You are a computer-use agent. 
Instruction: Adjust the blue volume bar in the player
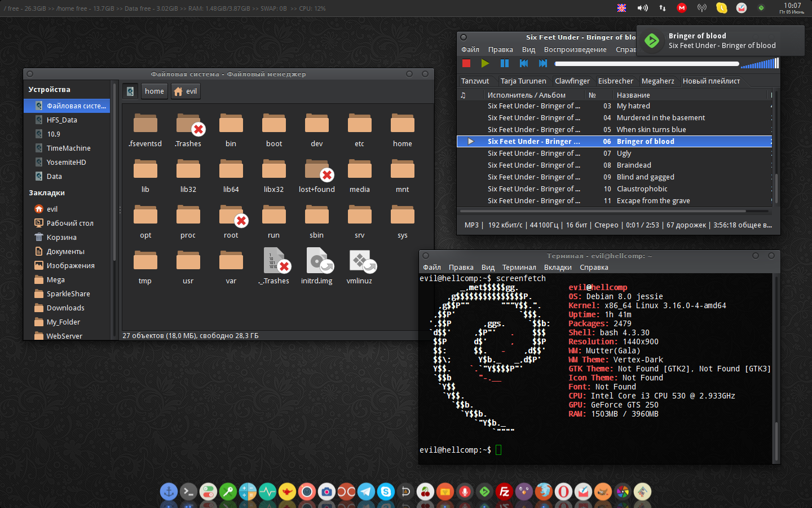760,63
